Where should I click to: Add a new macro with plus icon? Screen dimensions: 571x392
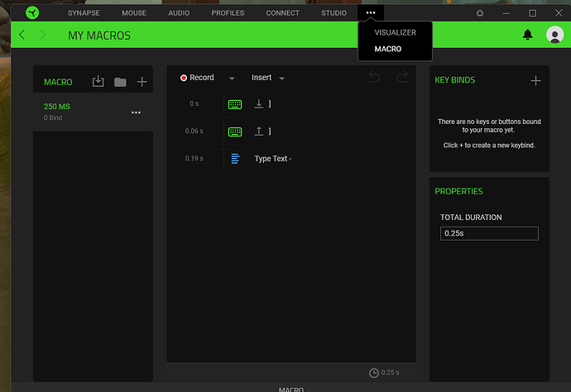[142, 82]
